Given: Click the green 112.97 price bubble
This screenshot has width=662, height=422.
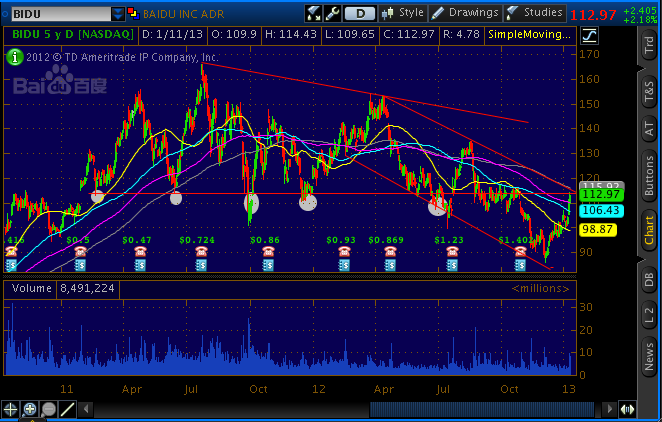Looking at the screenshot, I should [x=601, y=195].
